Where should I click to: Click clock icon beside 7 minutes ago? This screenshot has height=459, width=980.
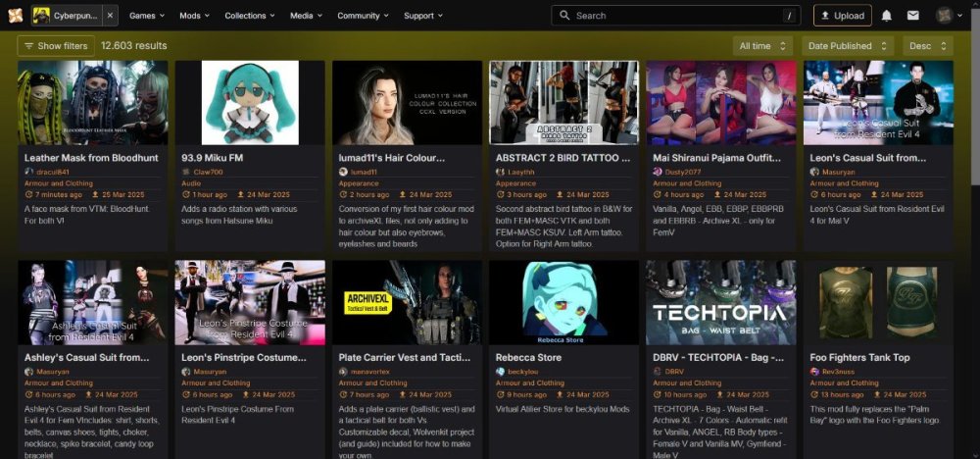tap(28, 194)
